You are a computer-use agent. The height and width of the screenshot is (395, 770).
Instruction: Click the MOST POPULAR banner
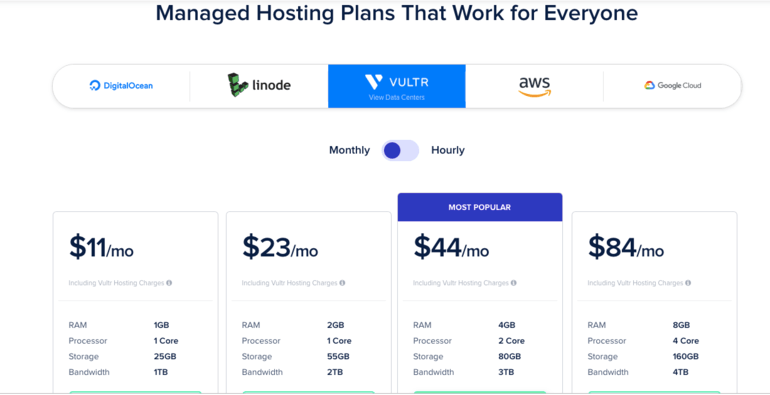pos(480,207)
